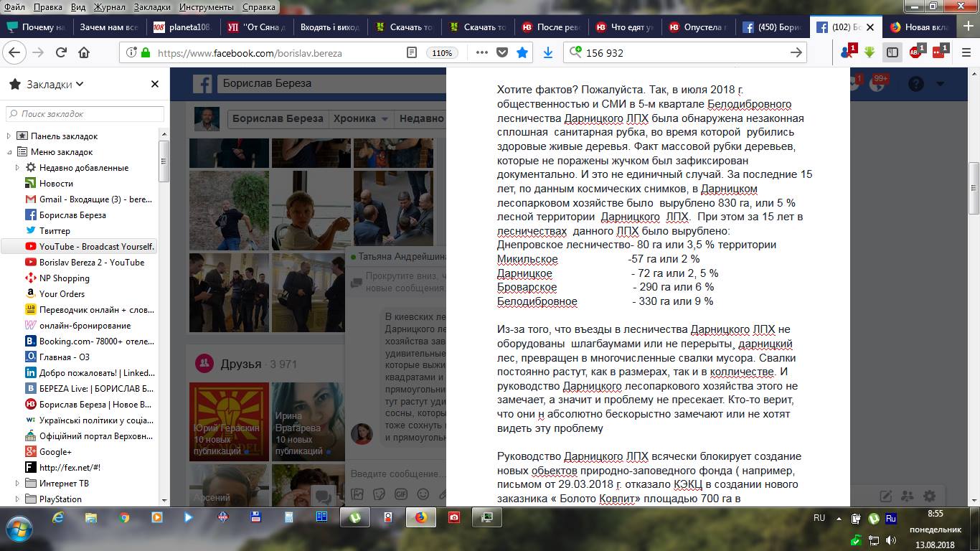Open the Журнал menu
980x551 pixels.
[109, 7]
